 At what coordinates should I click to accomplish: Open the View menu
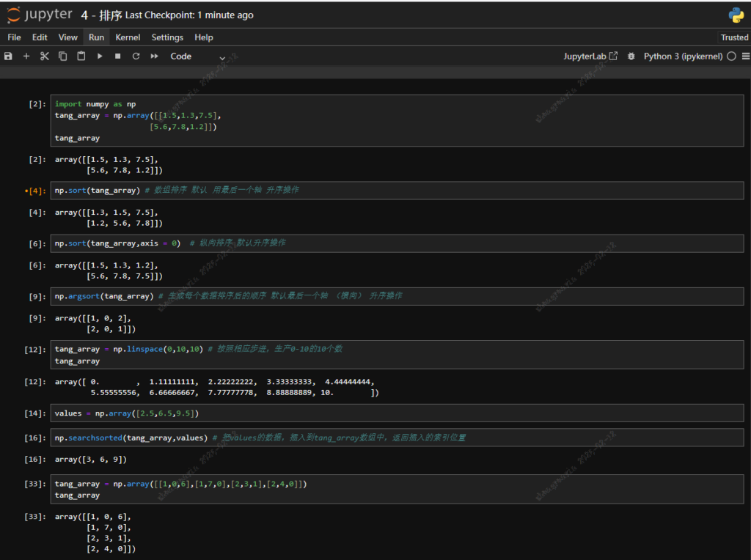coord(68,37)
